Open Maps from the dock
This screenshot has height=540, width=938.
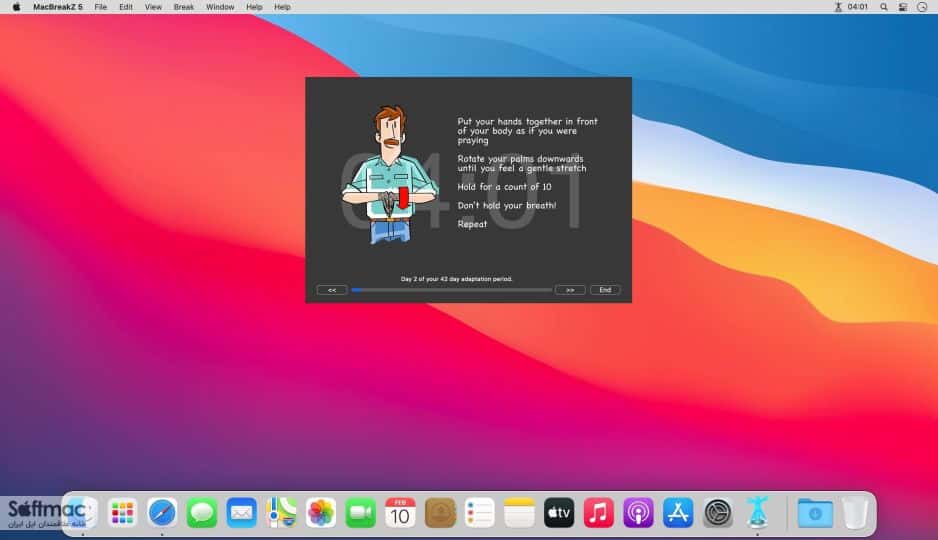(x=281, y=513)
